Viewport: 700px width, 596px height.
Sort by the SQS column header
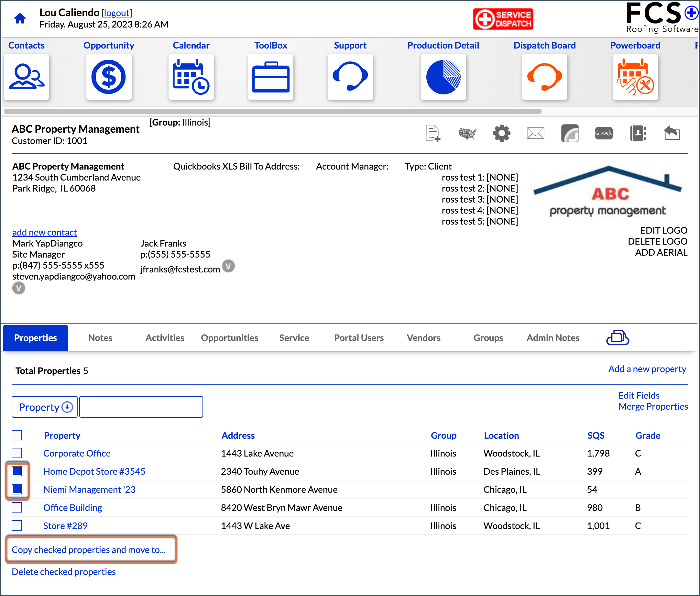click(596, 435)
